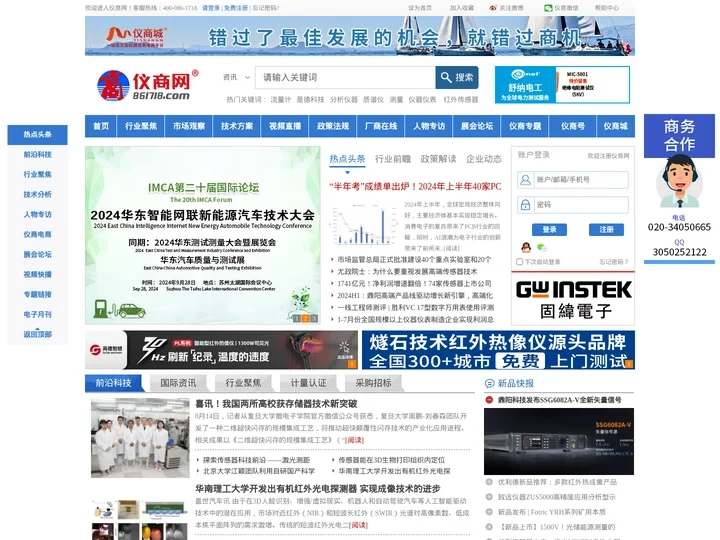The image size is (720, 540).
Task: Open 厂商在线 navigation item
Action: (x=381, y=126)
